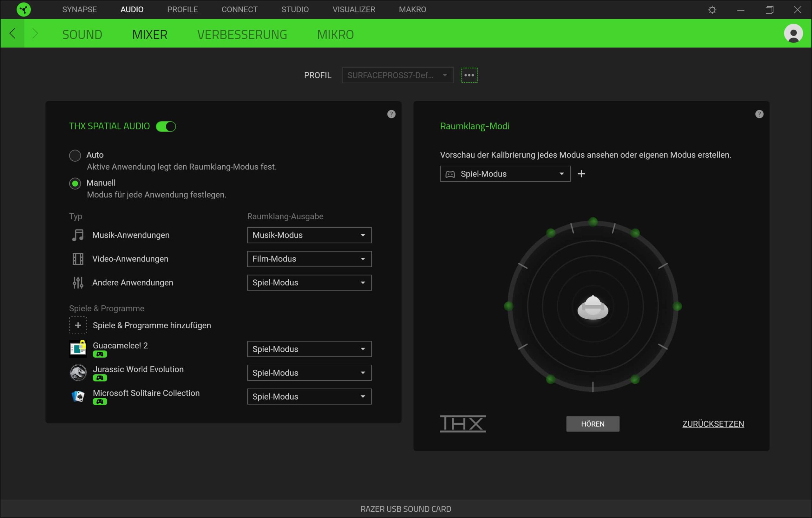The height and width of the screenshot is (518, 812).
Task: Open Musik-Anwendungen Musik-Modus dropdown
Action: pyautogui.click(x=309, y=235)
